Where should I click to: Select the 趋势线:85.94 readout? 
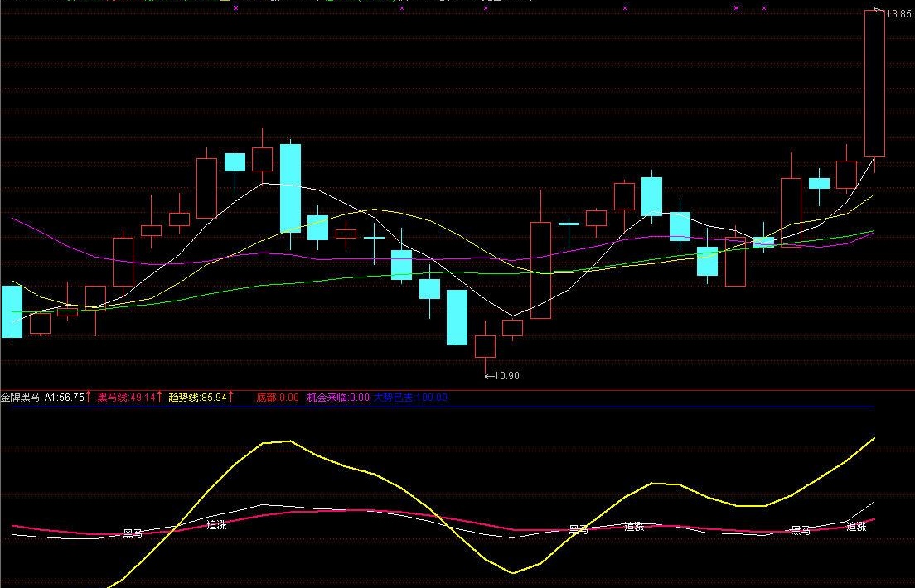pyautogui.click(x=198, y=398)
